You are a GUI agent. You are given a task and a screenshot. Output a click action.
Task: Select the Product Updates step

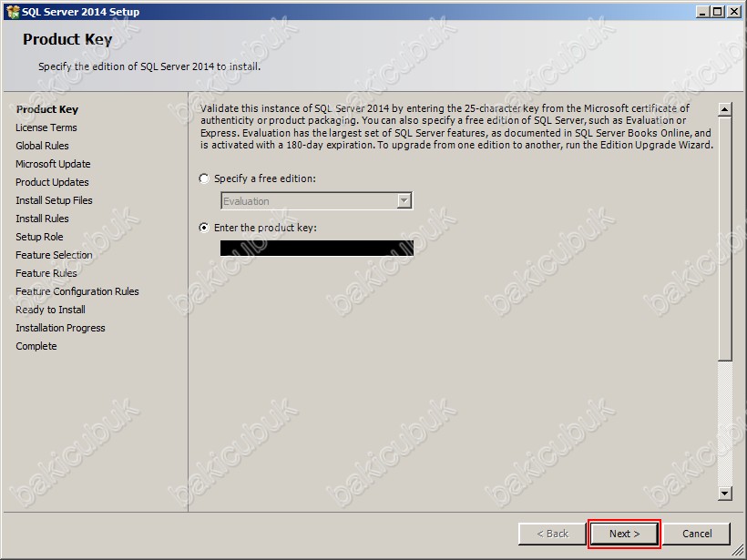point(52,182)
